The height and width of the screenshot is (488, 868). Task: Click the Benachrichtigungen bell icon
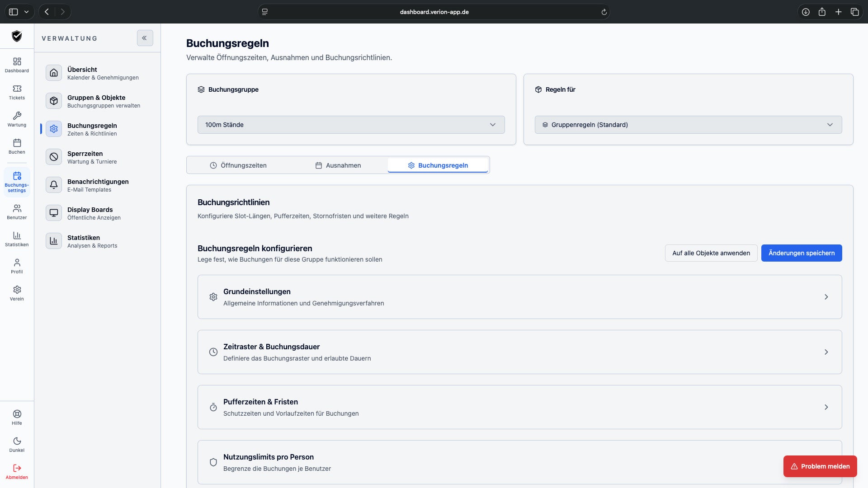[x=54, y=185]
